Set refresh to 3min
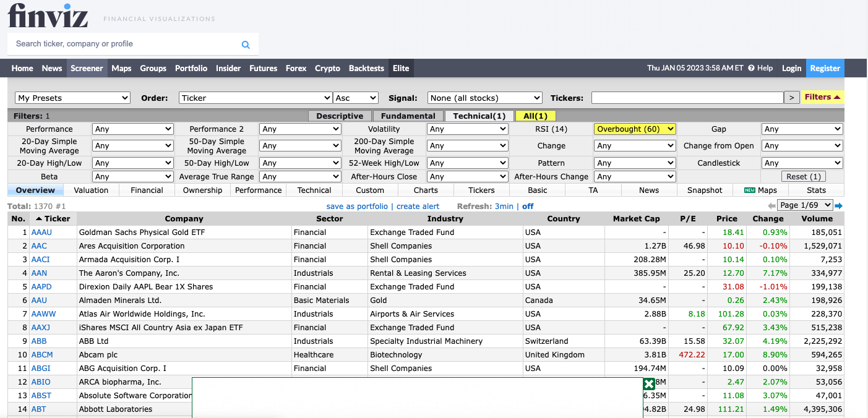 coord(504,207)
